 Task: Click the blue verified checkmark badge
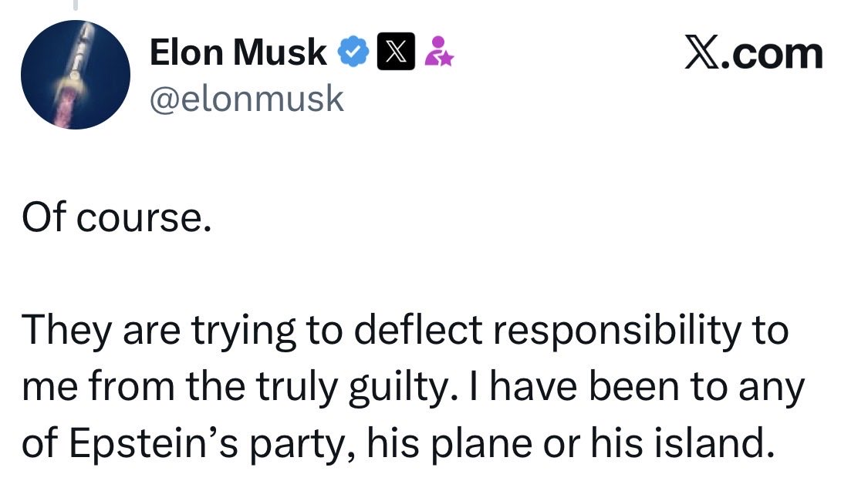click(353, 52)
